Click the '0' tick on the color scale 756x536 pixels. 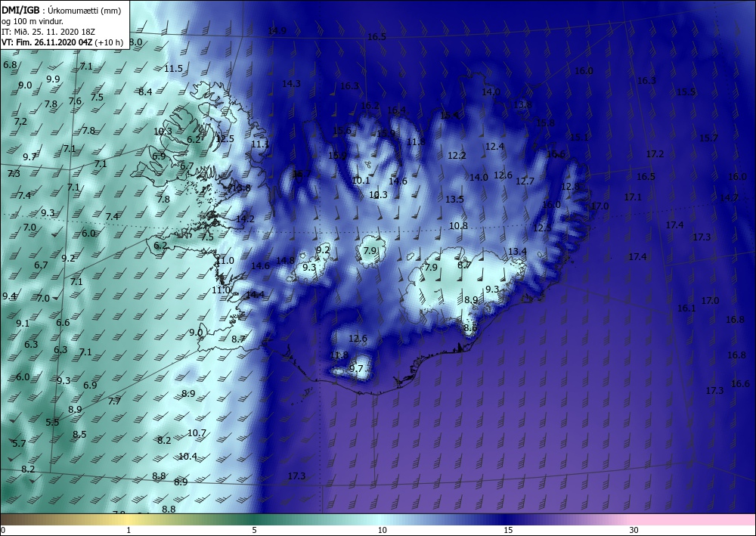pos(3,530)
